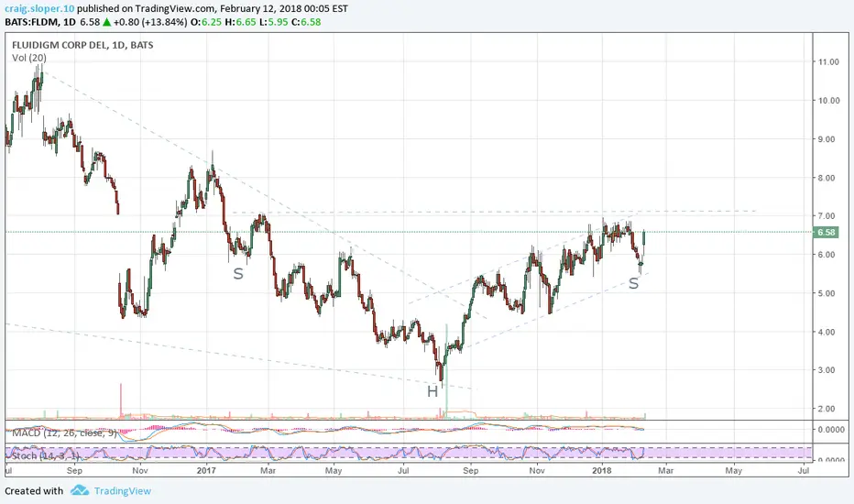Viewport: 854px width, 504px height.
Task: Click the S shoulder annotation near February 2017
Action: pos(238,274)
